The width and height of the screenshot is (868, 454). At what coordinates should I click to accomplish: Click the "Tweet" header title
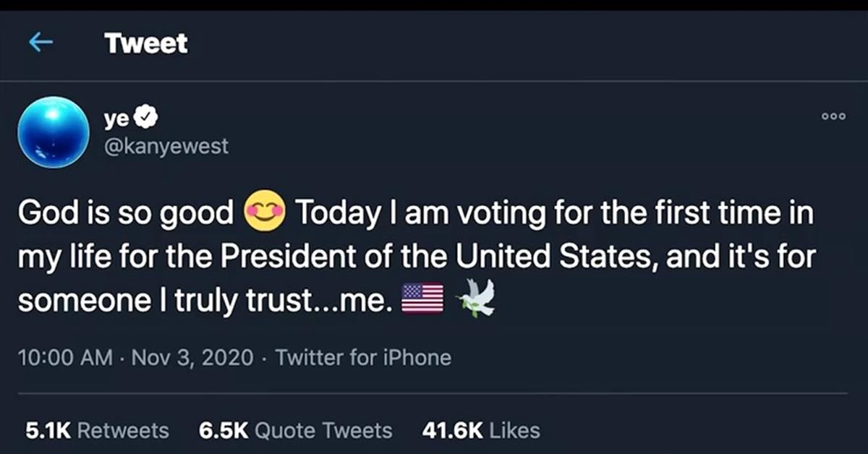pos(145,43)
